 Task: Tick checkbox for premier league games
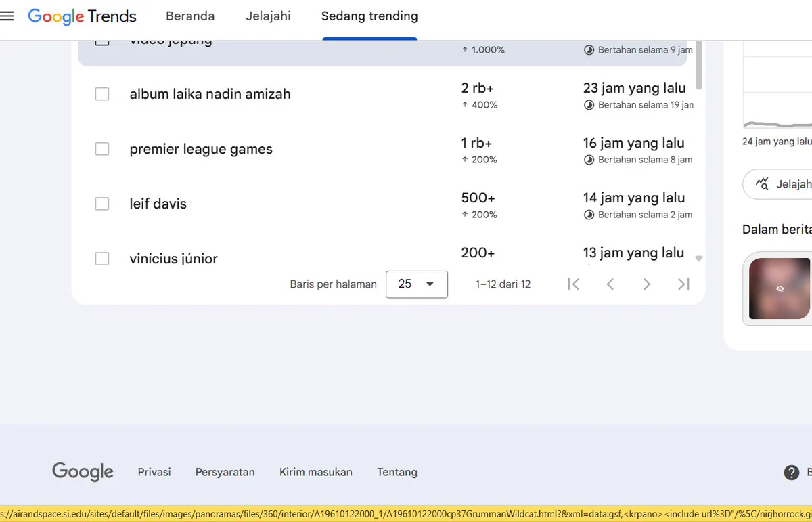(x=102, y=149)
